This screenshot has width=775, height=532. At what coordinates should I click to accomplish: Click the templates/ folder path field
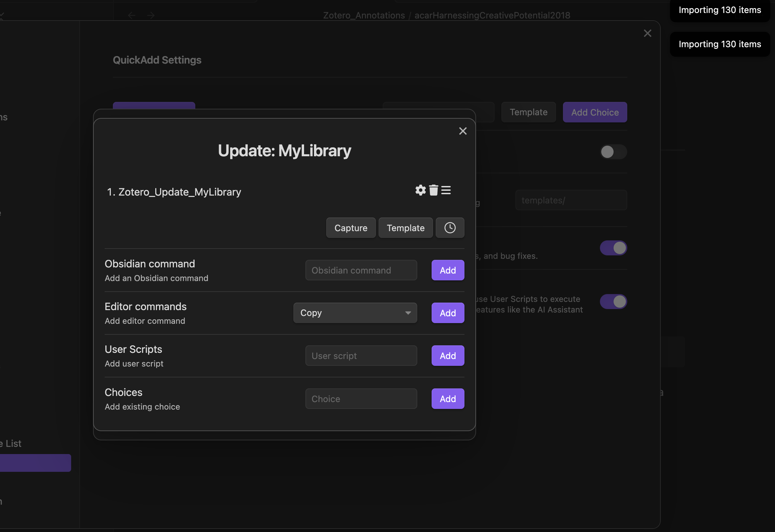571,200
